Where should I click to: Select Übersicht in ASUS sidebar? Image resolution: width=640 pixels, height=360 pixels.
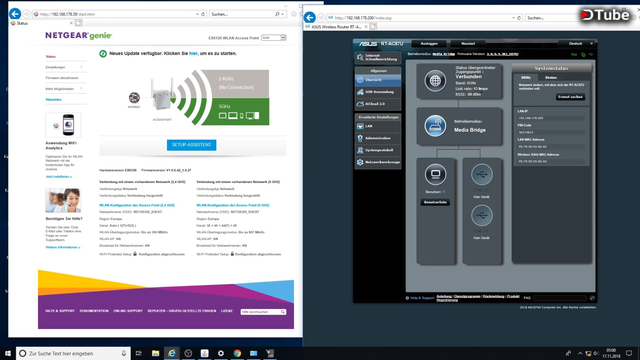click(378, 80)
